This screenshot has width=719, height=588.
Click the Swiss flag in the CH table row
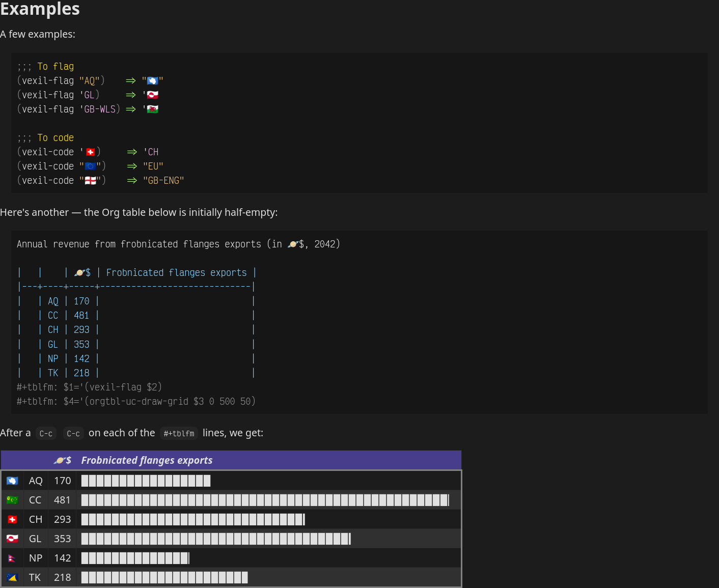pyautogui.click(x=12, y=519)
